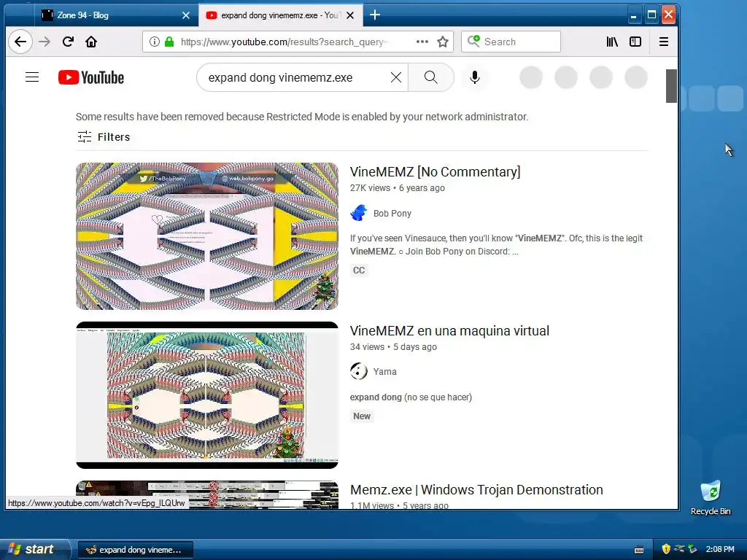Clear YouTube search with X icon
747x560 pixels.
point(396,77)
